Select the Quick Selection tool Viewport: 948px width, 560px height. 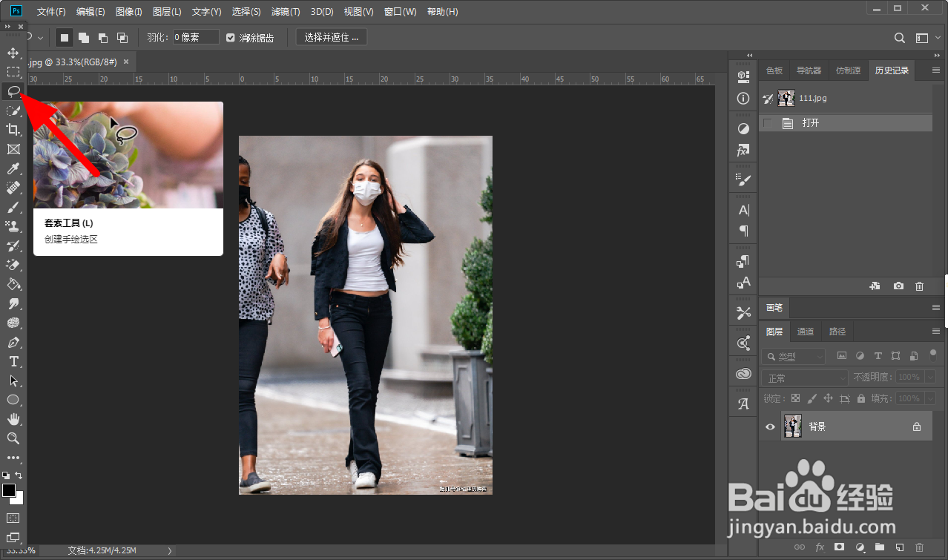point(13,111)
